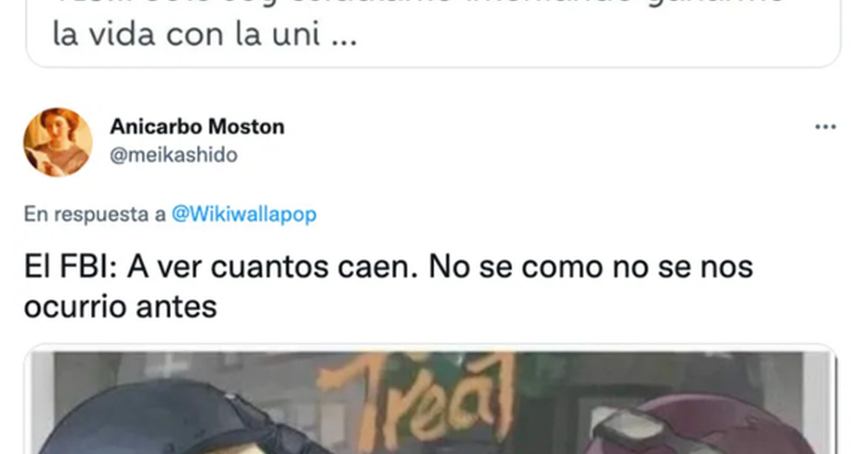The height and width of the screenshot is (454, 868).
Task: Follow the @Wikiwallapop mention link
Action: click(x=244, y=214)
